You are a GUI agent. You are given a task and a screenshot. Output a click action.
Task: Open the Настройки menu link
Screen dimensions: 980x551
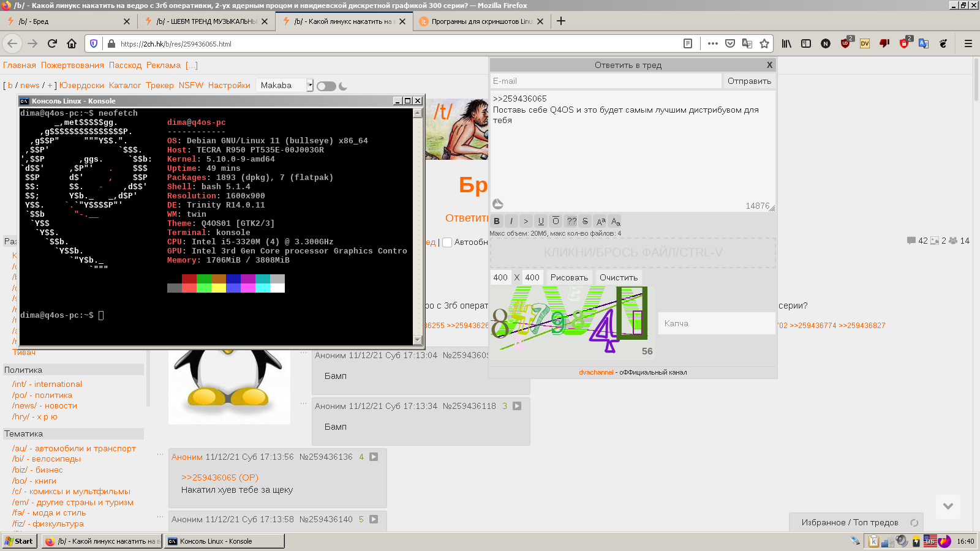click(229, 85)
